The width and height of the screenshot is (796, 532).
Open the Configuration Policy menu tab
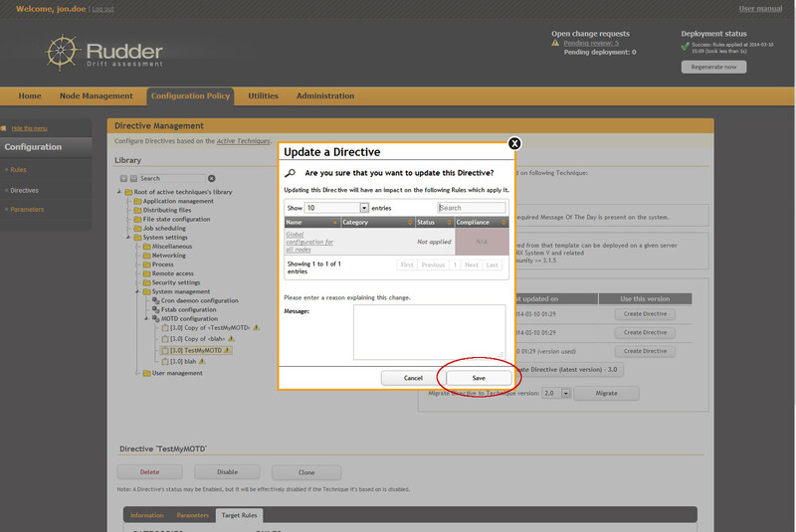(190, 95)
